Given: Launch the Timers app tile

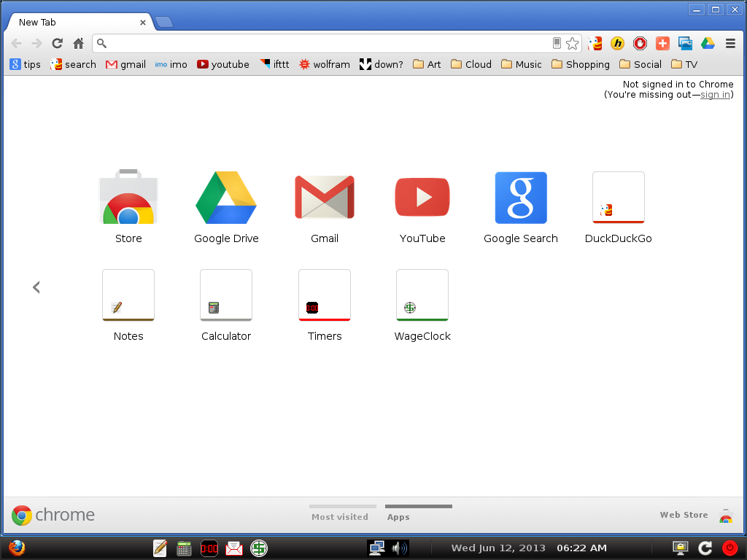Looking at the screenshot, I should pyautogui.click(x=325, y=295).
